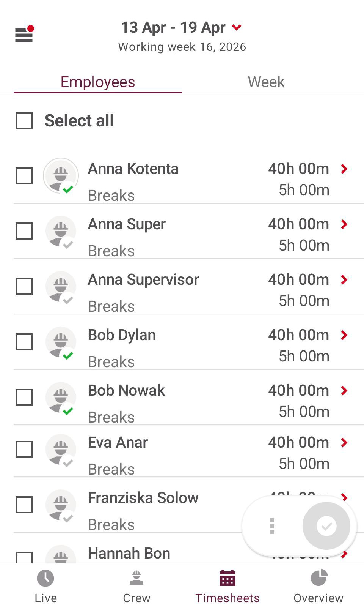Viewport: 364px width, 609px height.
Task: Tap Bob Dylan's worker avatar icon
Action: pos(61,342)
